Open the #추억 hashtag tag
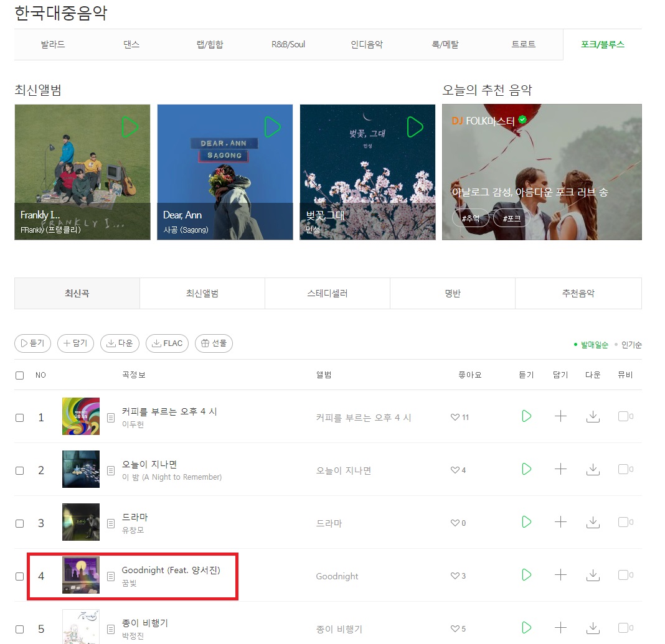 tap(470, 218)
